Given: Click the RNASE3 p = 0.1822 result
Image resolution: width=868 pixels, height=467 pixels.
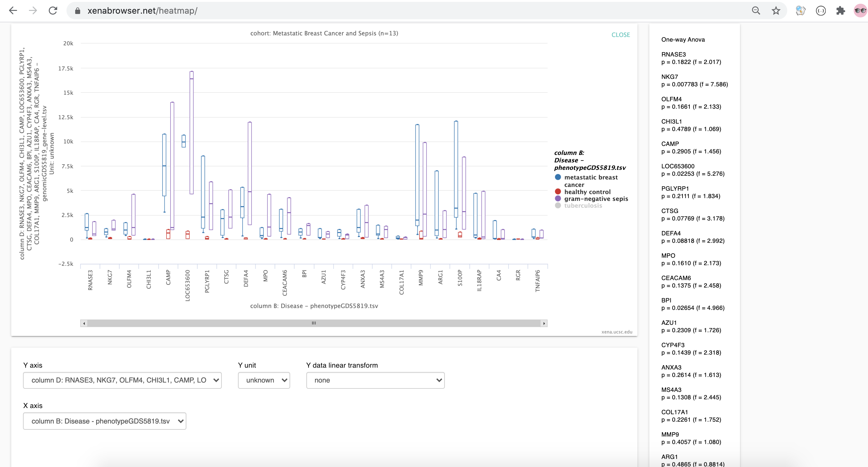Looking at the screenshot, I should [x=691, y=58].
